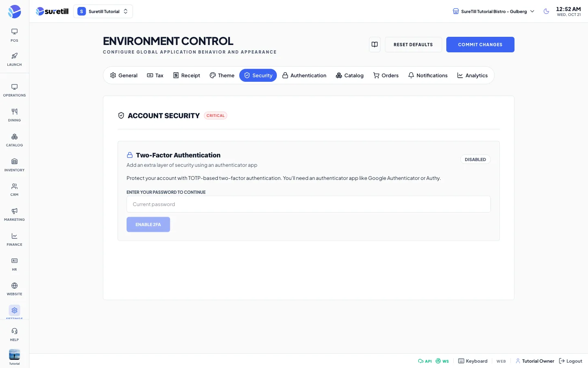The width and height of the screenshot is (588, 368).
Task: Open the HR section
Action: (x=14, y=265)
